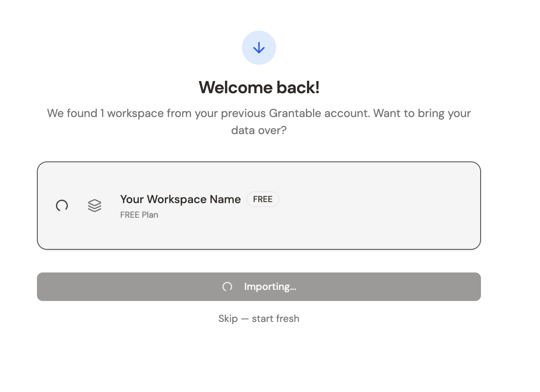Select Your Workspace Name text
The width and height of the screenshot is (540, 392).
(180, 199)
